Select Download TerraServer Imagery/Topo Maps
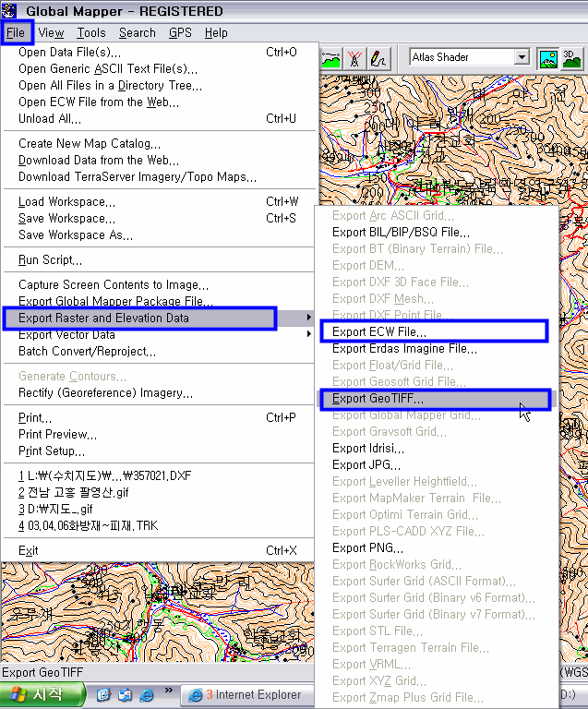Image resolution: width=588 pixels, height=709 pixels. coord(158,177)
